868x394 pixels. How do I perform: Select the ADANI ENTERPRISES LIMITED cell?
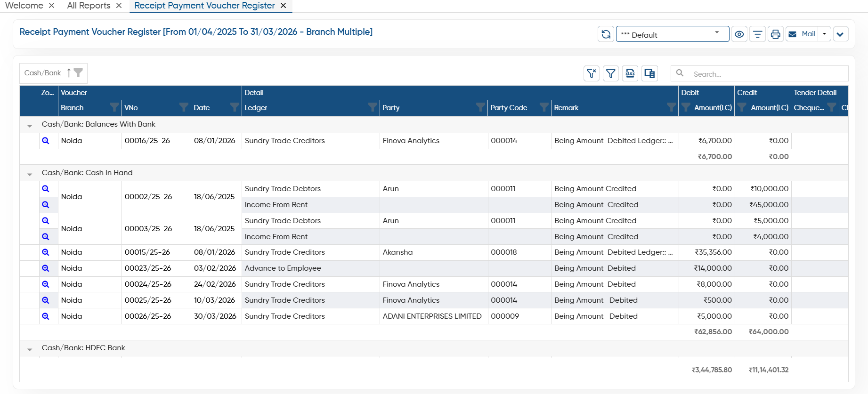click(433, 316)
